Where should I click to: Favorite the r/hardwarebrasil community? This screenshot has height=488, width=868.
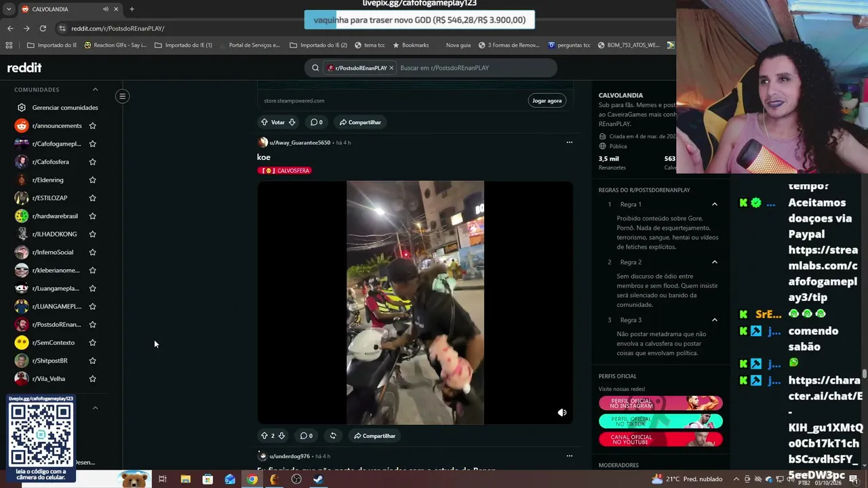(x=92, y=216)
